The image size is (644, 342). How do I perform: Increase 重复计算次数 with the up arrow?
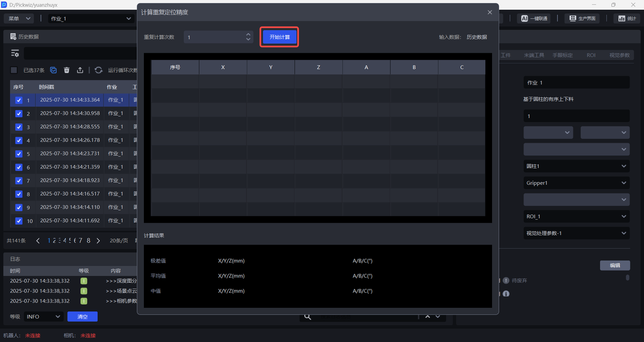[x=248, y=35]
